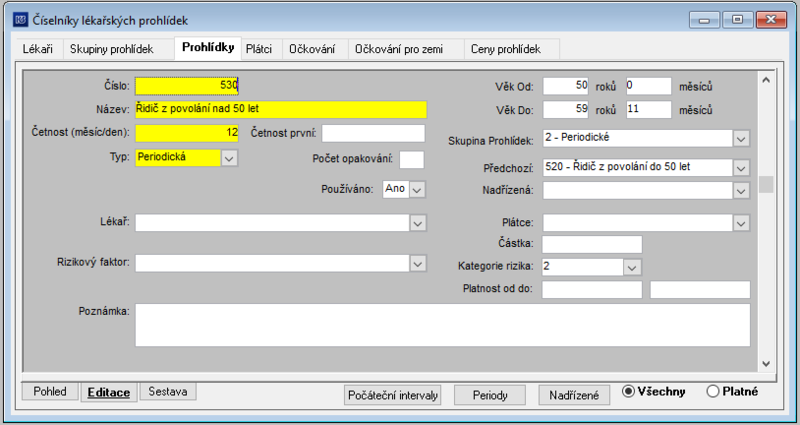This screenshot has width=800, height=425.
Task: Click the Periody button
Action: (x=490, y=395)
